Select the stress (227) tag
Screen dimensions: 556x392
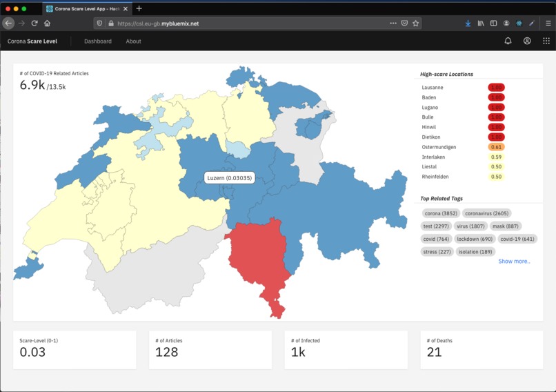coord(437,252)
